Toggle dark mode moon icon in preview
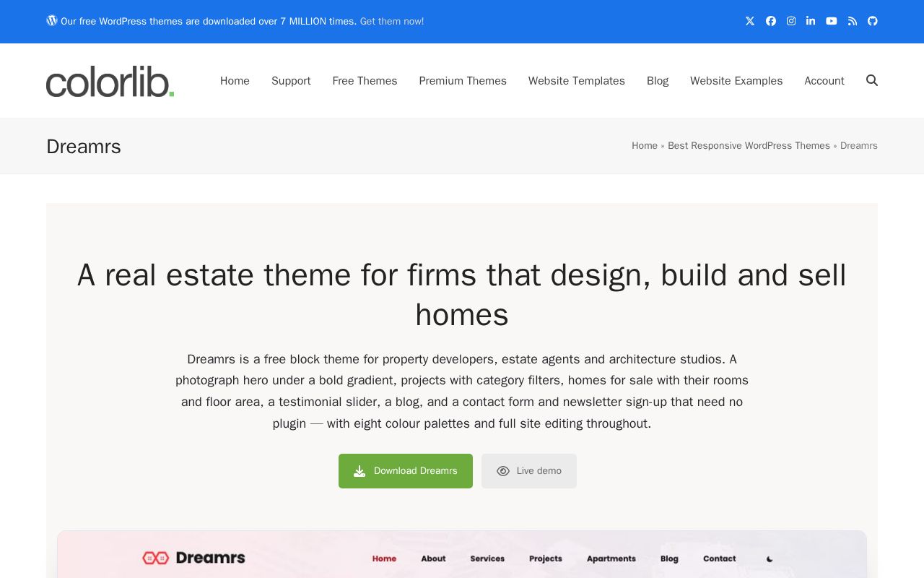This screenshot has width=924, height=578. 770,558
